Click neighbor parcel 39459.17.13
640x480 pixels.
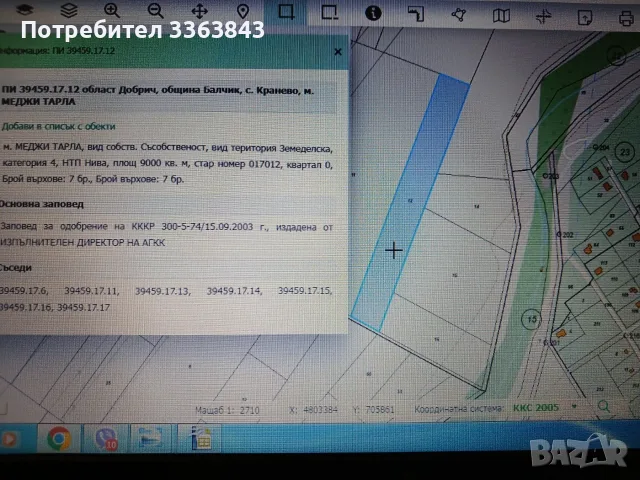[163, 291]
